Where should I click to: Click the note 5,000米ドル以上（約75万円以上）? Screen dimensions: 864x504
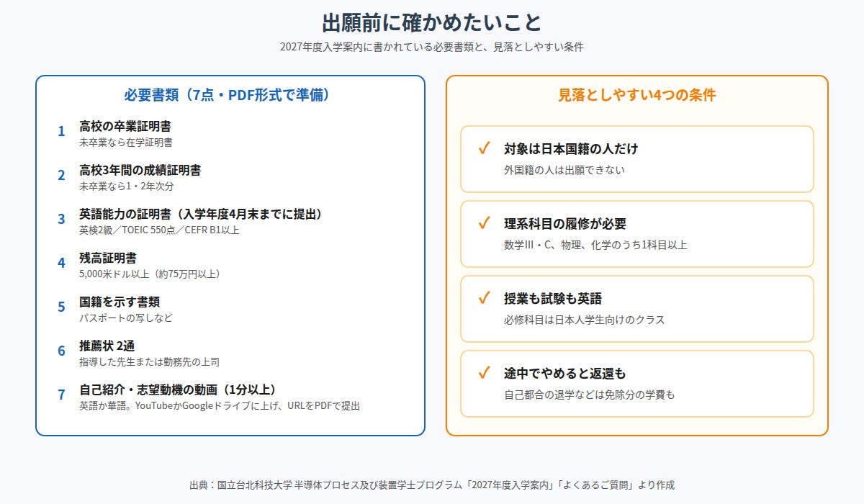pos(153,274)
